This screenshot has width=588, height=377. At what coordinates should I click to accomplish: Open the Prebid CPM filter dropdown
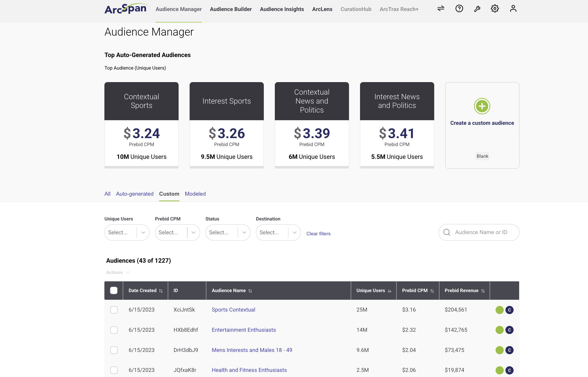[177, 232]
